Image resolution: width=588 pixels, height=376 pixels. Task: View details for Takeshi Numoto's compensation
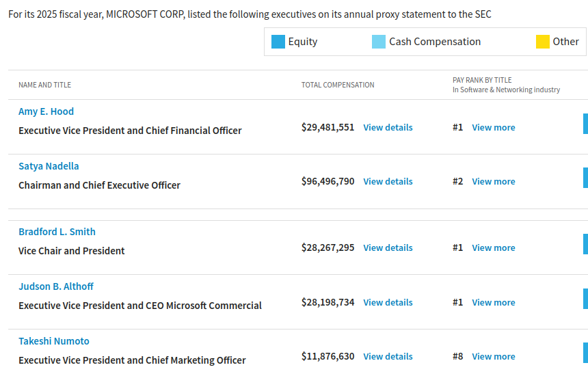(388, 356)
